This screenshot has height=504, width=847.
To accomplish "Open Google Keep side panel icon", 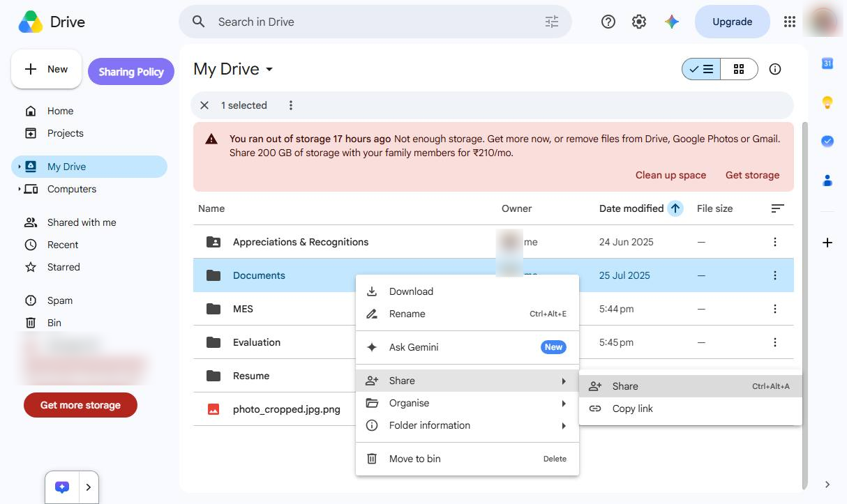I will click(x=827, y=102).
